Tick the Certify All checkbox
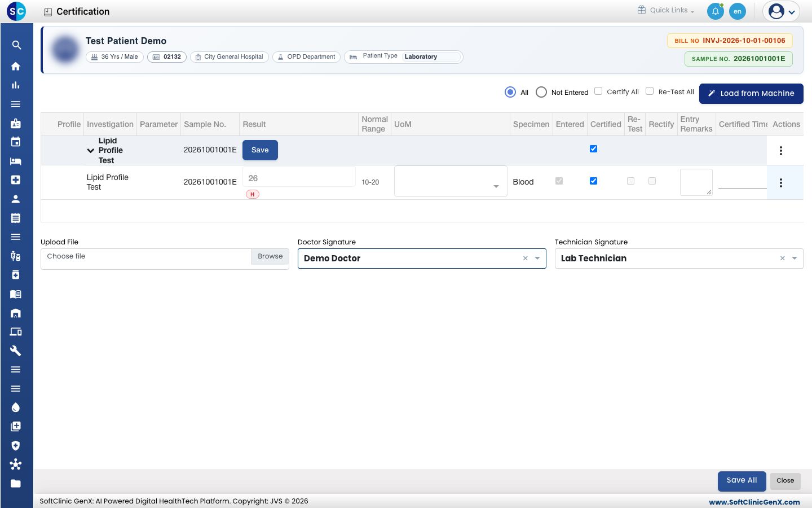The image size is (812, 508). click(598, 91)
